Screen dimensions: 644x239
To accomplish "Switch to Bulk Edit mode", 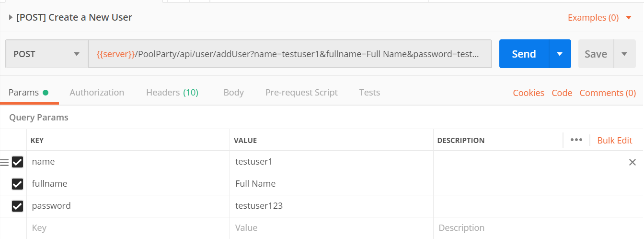I will pos(615,140).
